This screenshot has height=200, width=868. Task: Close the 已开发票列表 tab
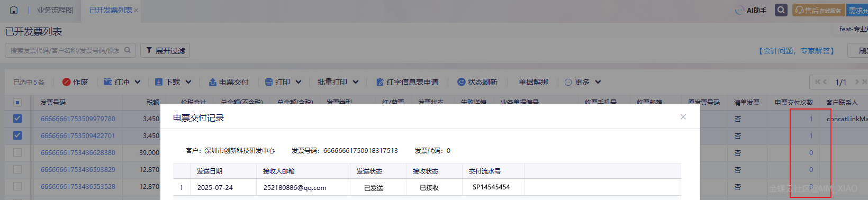(137, 11)
